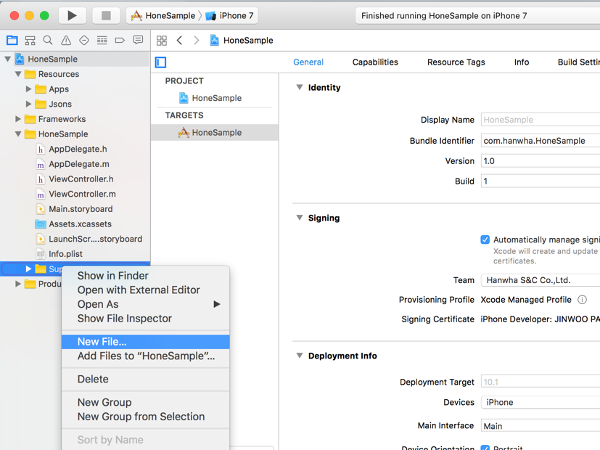
Task: Open the Project navigator folder icon
Action: click(x=12, y=40)
